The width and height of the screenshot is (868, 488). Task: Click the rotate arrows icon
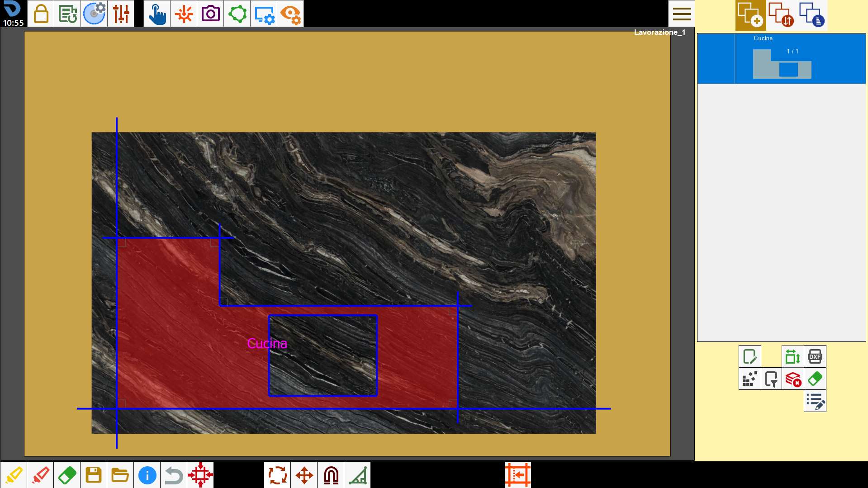point(278,475)
